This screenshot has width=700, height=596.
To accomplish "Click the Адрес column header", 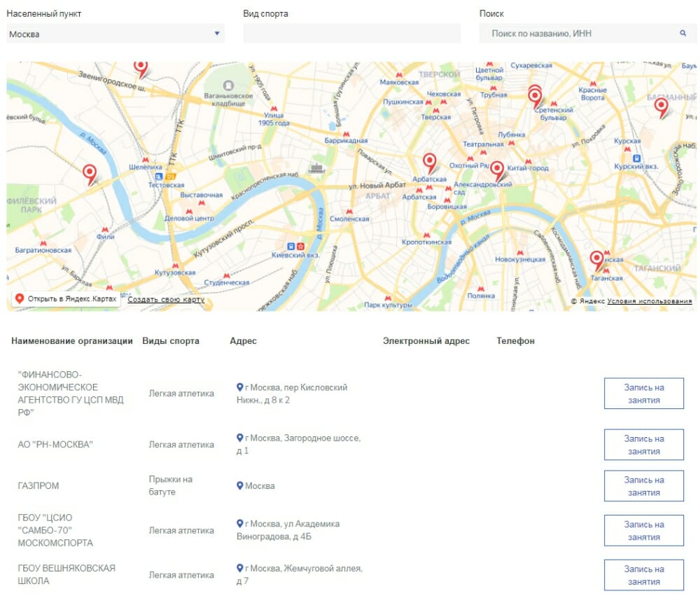I will click(243, 341).
